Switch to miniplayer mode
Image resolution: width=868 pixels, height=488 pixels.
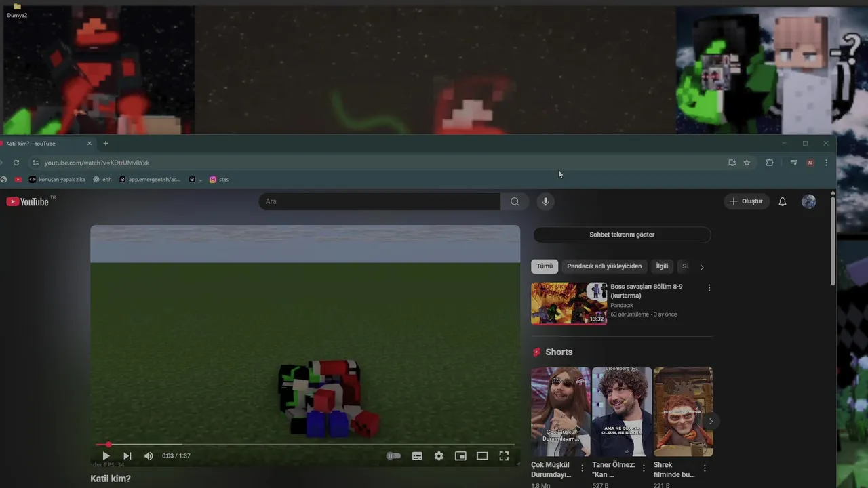point(460,456)
